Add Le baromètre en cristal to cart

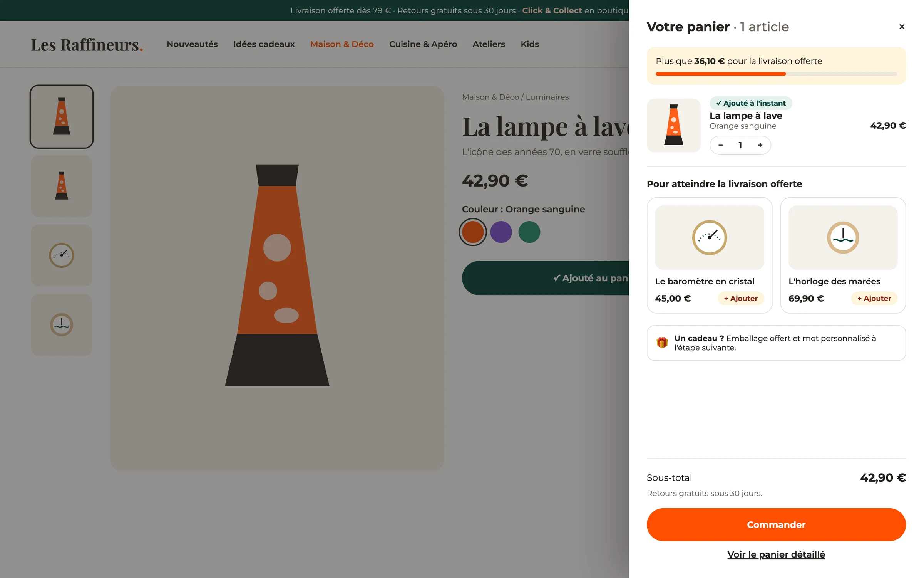pyautogui.click(x=741, y=298)
